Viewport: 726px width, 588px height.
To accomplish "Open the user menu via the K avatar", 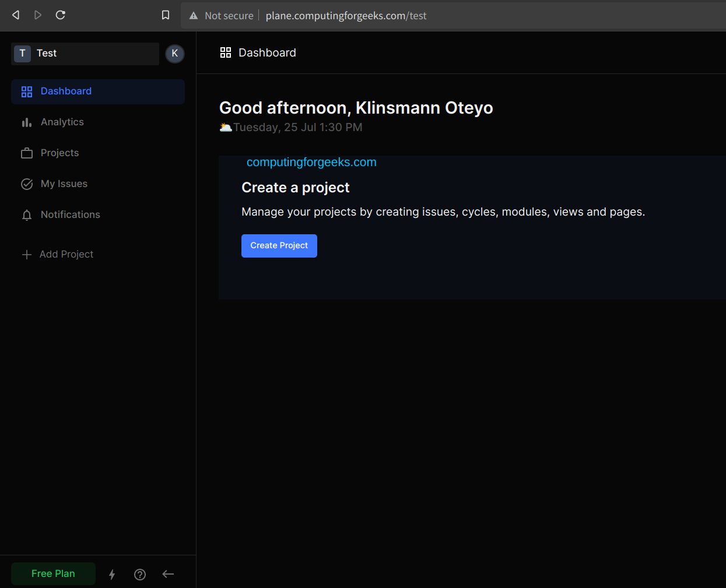I will 174,53.
